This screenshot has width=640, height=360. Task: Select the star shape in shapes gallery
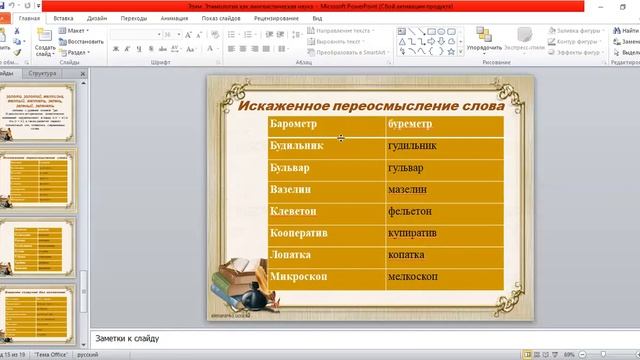point(451,52)
